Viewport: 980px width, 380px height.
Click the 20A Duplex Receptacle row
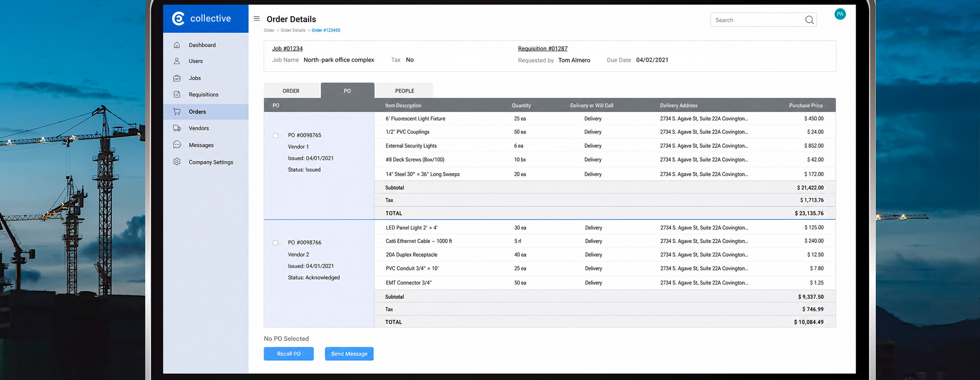605,255
